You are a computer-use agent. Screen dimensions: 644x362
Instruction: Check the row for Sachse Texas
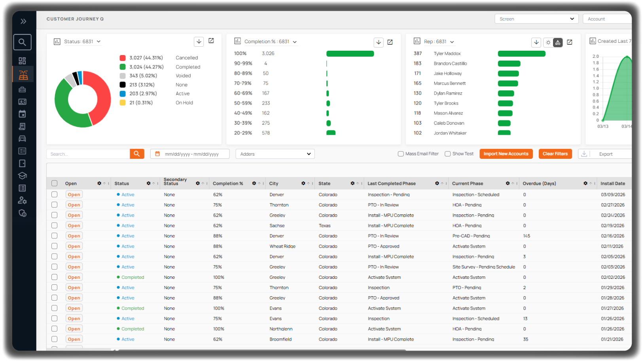(x=55, y=225)
